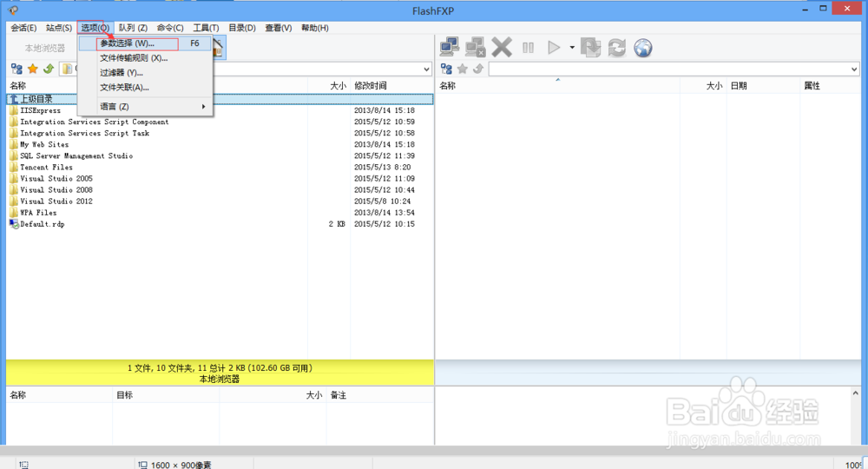Click the FlashFXP title bar app icon
This screenshot has width=868, height=469.
[13, 10]
